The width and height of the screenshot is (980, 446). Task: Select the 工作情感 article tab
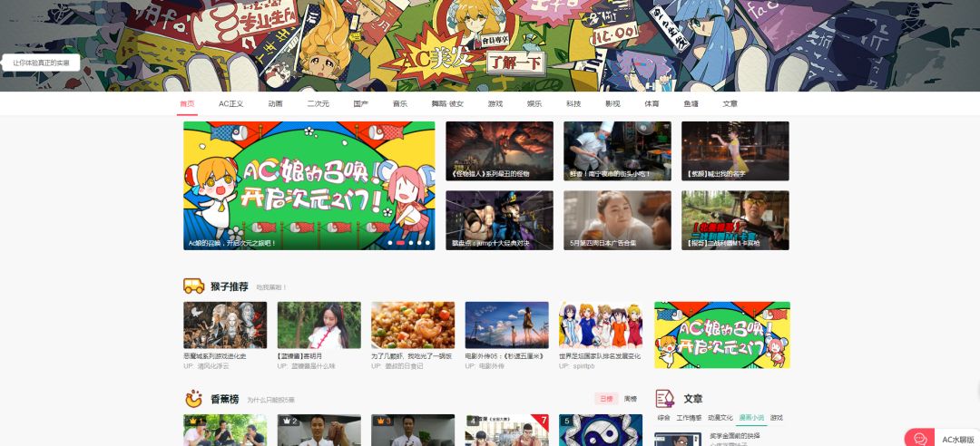[689, 417]
